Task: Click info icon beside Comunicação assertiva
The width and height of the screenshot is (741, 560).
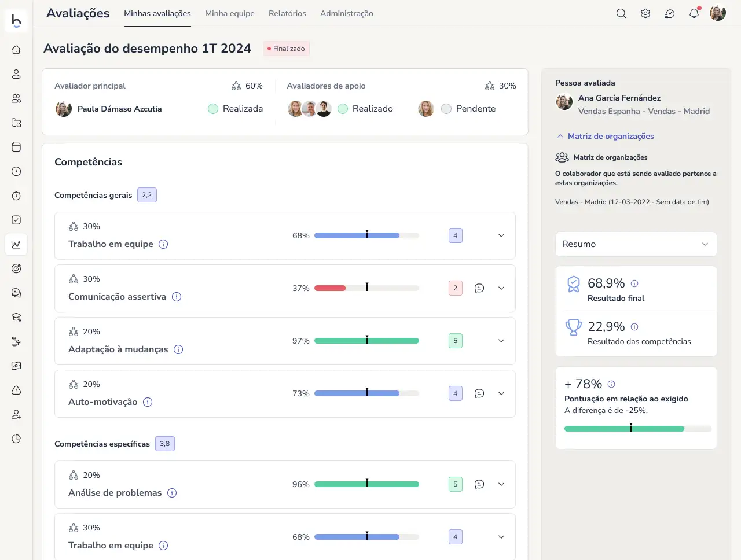Action: pos(177,297)
